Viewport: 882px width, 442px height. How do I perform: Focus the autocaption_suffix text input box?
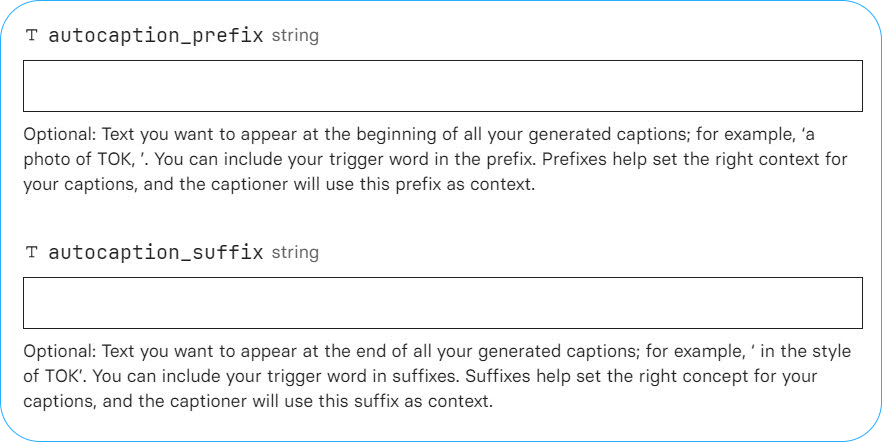point(443,303)
